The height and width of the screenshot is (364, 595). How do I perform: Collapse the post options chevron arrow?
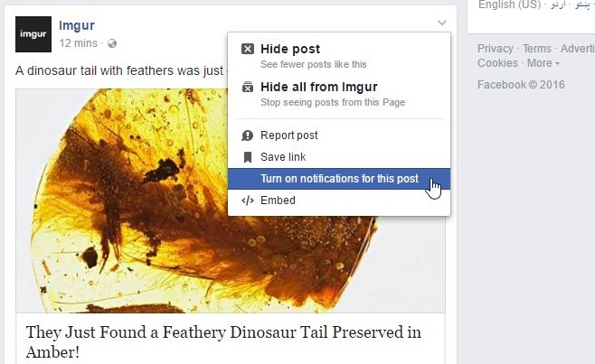(442, 23)
